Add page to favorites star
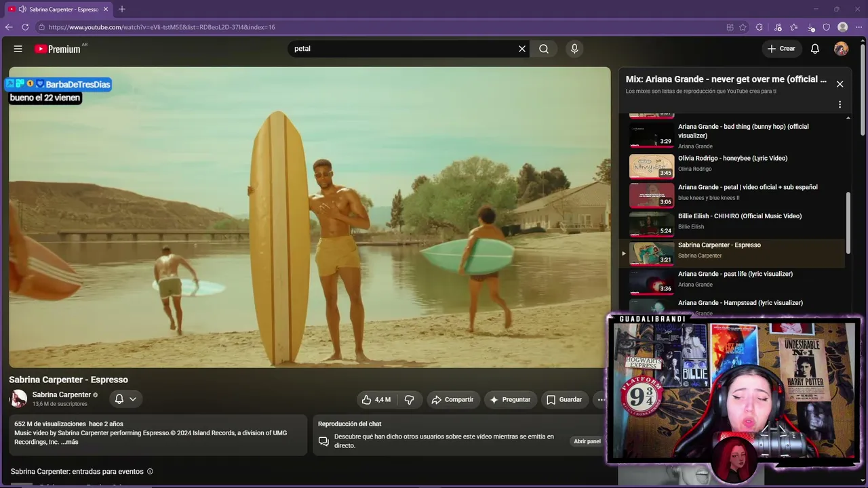Image resolution: width=868 pixels, height=488 pixels. click(x=743, y=27)
